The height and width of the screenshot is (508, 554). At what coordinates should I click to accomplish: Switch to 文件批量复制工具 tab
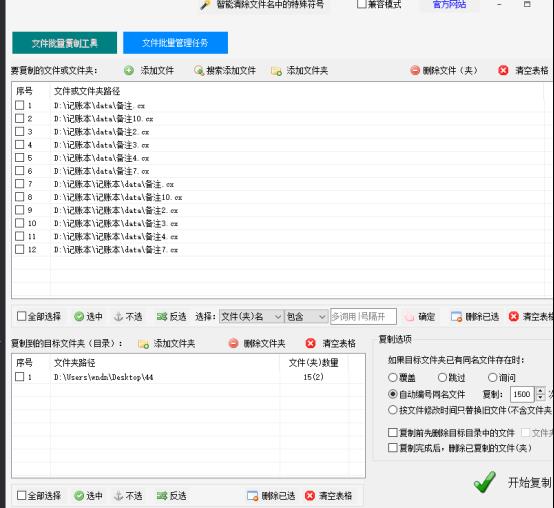[65, 43]
